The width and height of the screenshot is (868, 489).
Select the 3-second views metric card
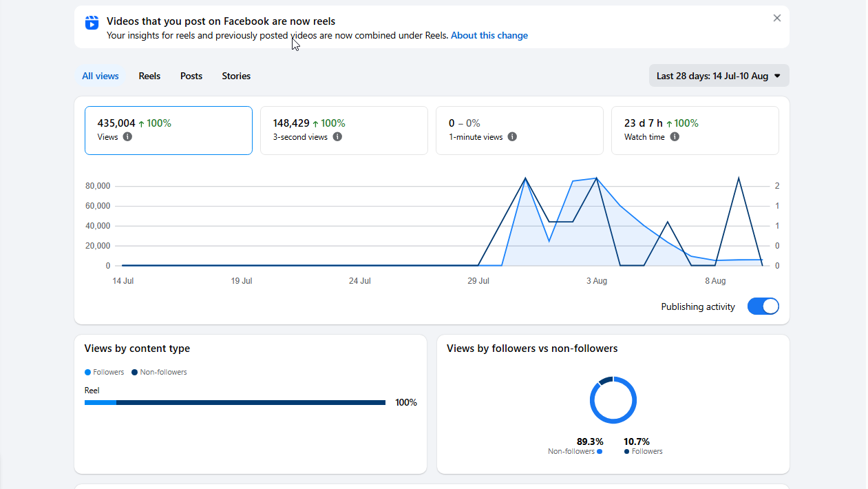344,130
